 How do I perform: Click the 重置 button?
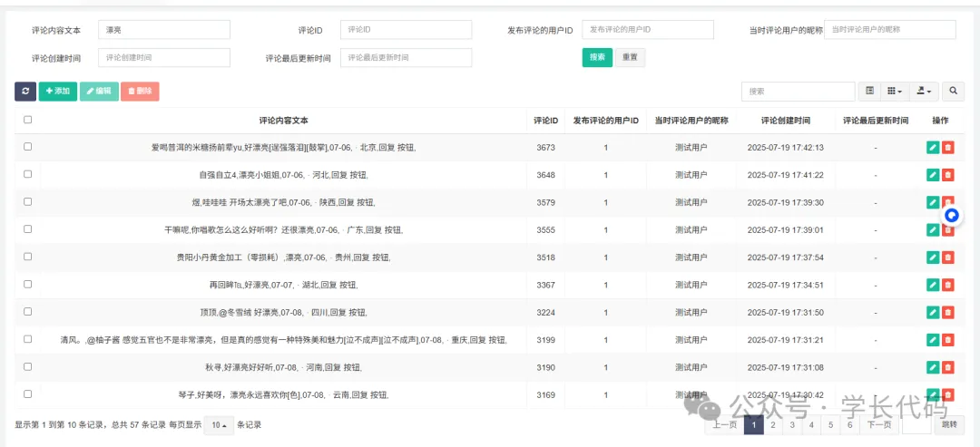coord(630,57)
